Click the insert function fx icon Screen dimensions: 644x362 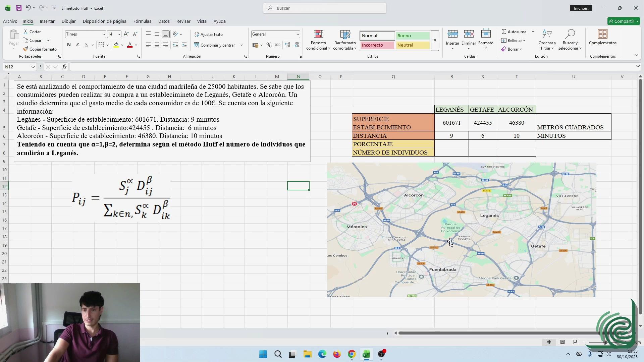pyautogui.click(x=64, y=67)
